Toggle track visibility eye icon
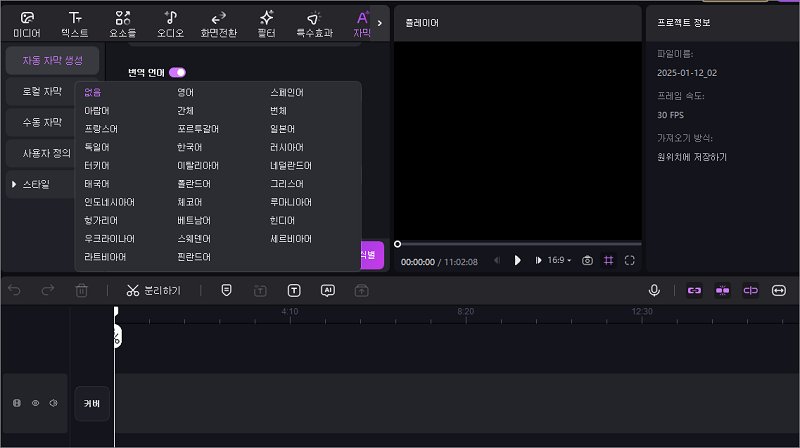The width and height of the screenshot is (800, 448). 35,403
